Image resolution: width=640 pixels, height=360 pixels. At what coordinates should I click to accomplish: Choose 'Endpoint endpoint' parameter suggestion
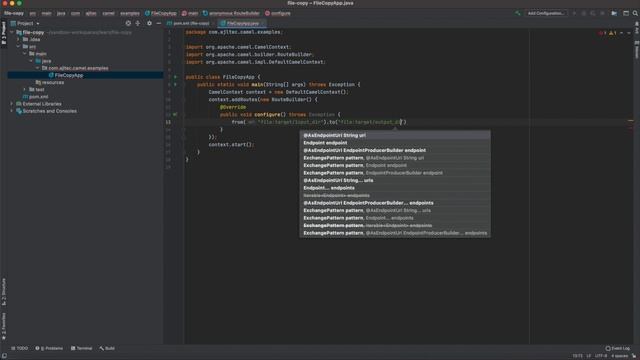[395, 143]
